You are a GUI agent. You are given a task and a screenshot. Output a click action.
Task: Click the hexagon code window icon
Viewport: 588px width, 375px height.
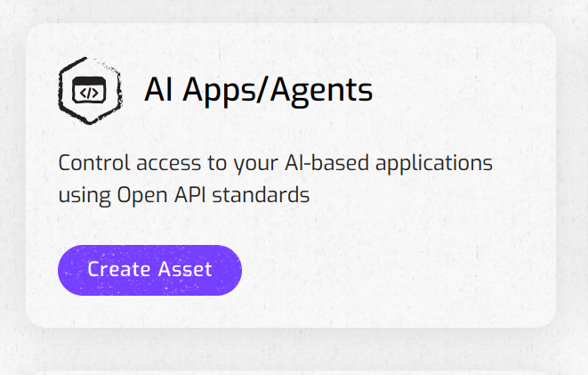(87, 91)
